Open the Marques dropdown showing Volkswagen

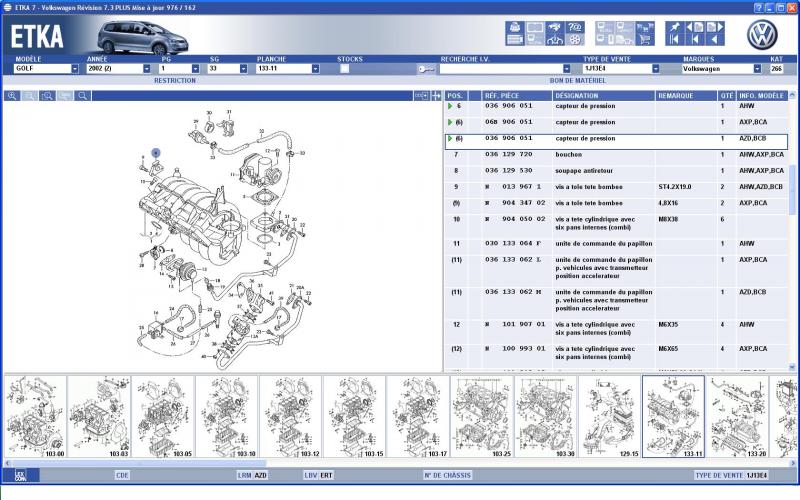[758, 69]
